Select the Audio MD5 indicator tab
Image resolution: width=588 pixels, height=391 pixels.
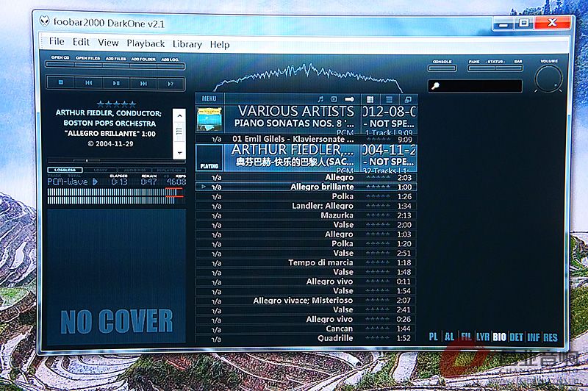click(135, 171)
